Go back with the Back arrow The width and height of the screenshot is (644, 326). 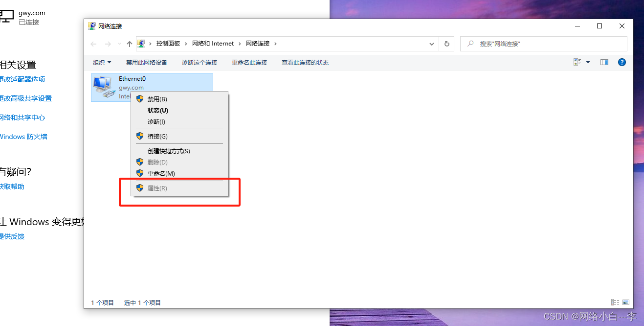click(94, 44)
